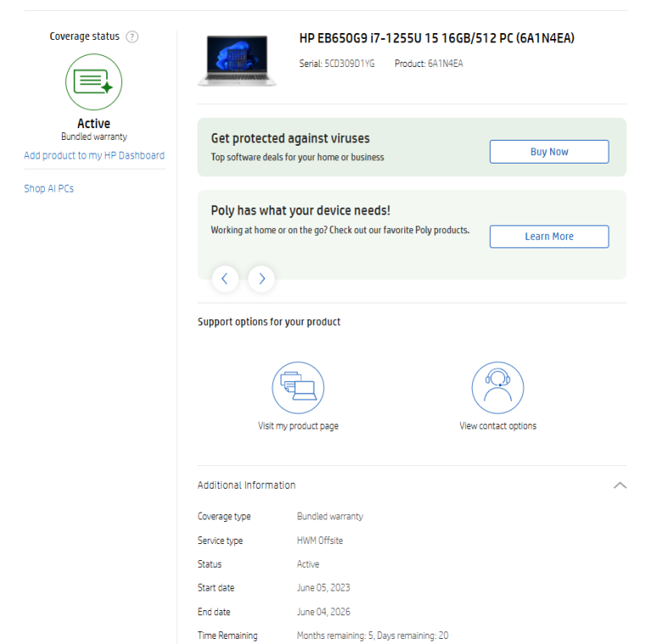Click the serial number 5CD309D1YG
Image resolution: width=651 pixels, height=644 pixels.
pyautogui.click(x=349, y=64)
